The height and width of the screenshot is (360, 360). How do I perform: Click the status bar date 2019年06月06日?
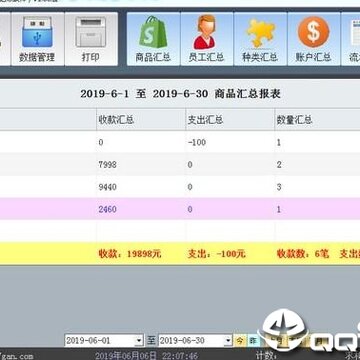[x=126, y=355]
